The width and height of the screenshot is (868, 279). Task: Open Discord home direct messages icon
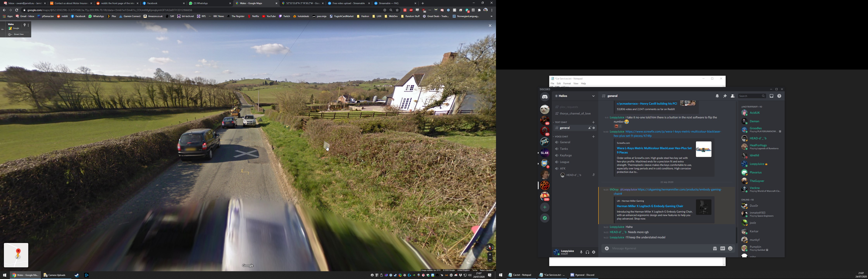(x=545, y=97)
